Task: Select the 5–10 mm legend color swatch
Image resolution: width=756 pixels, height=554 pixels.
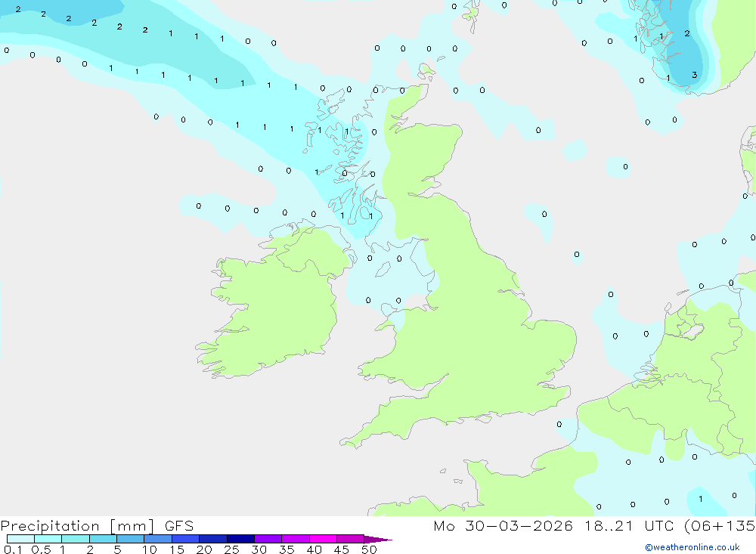Action: coord(131,539)
